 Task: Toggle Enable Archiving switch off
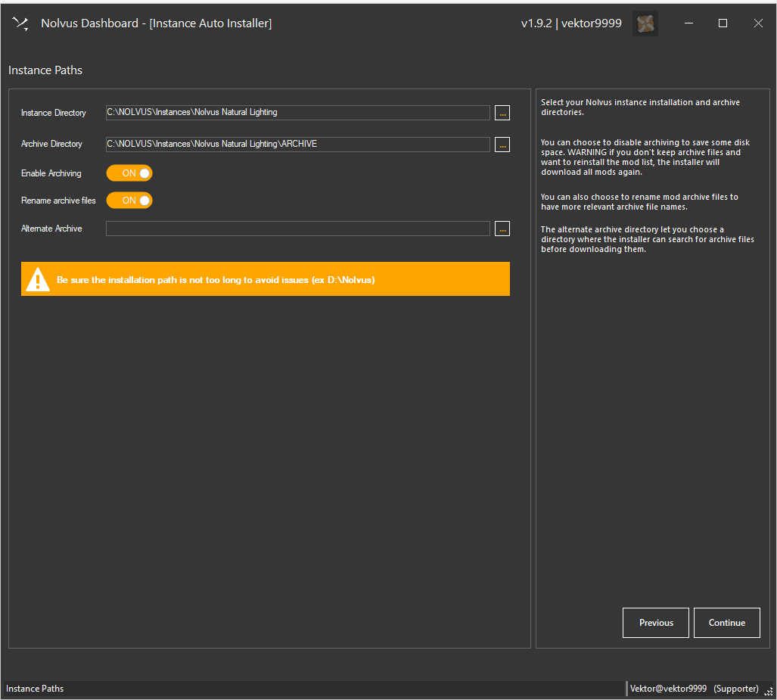(129, 173)
